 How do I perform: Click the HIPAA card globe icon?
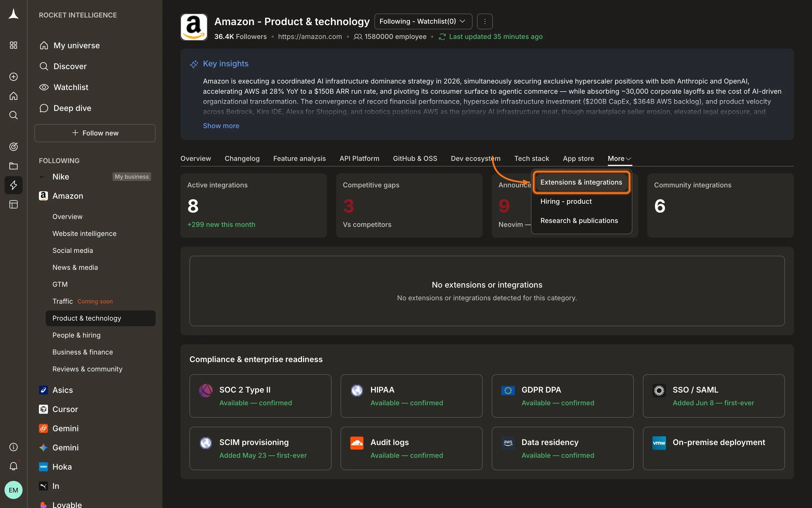357,390
